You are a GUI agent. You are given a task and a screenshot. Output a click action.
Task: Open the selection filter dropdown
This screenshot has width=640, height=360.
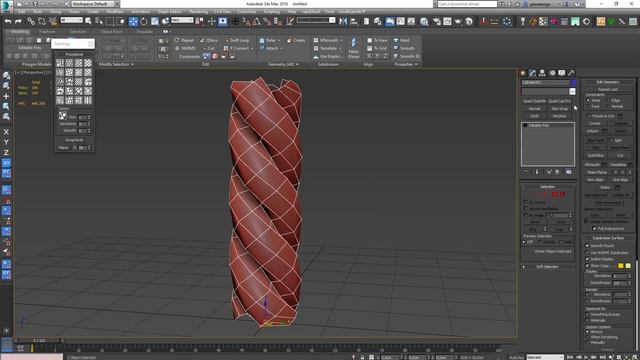click(71, 20)
